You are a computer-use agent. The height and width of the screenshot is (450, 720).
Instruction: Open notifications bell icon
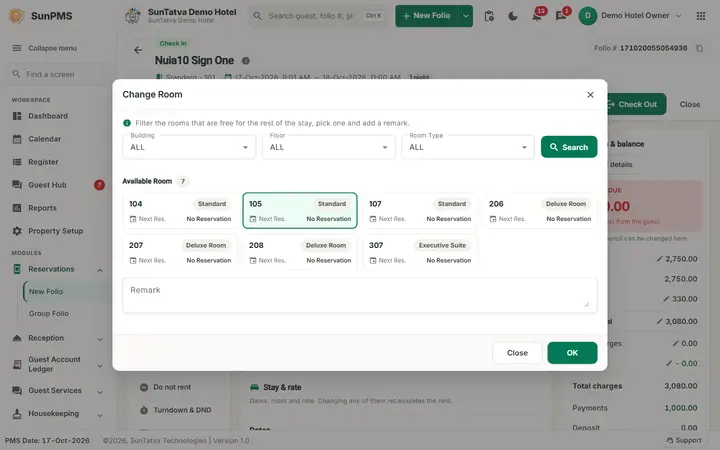[537, 16]
